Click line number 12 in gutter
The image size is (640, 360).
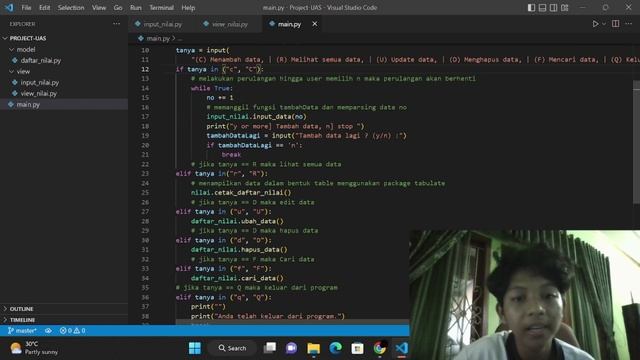click(145, 69)
